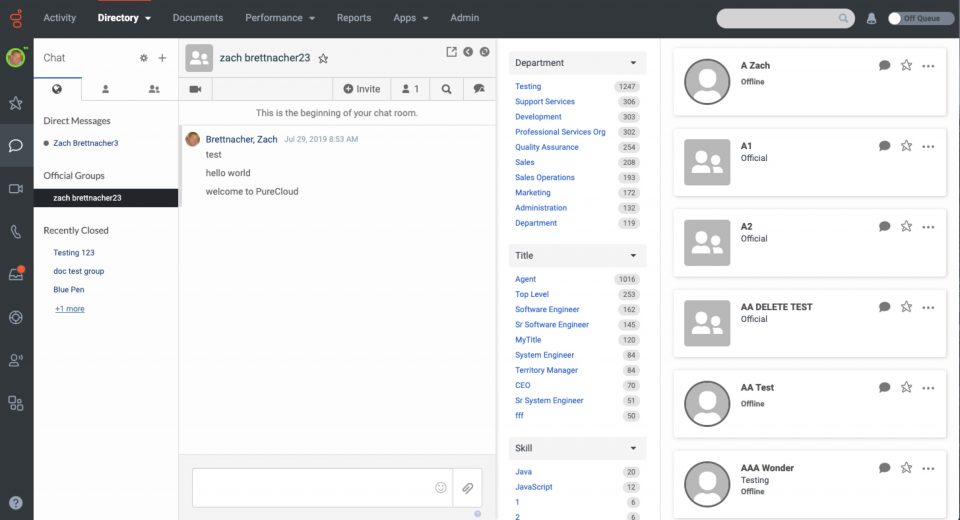Favorite the A1 group star
Image resolution: width=960 pixels, height=520 pixels.
[906, 145]
